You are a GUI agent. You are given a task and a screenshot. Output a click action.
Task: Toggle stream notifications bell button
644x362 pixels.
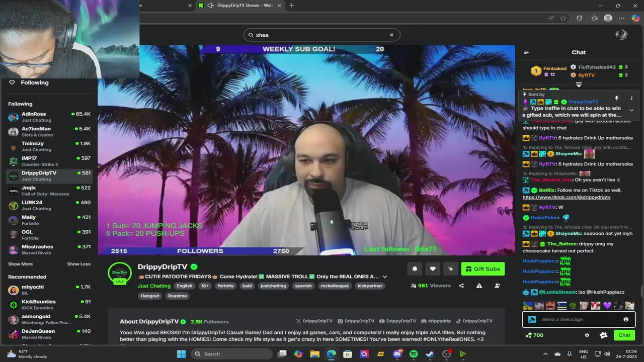(415, 269)
